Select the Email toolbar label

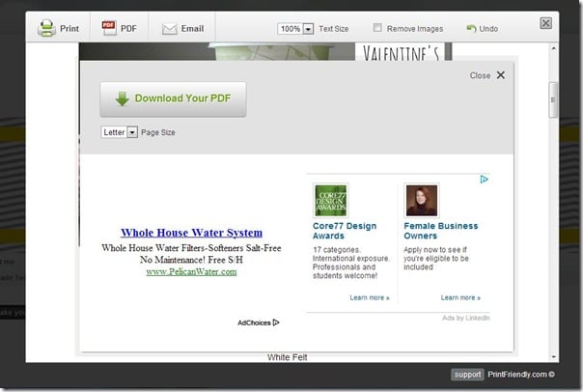tap(192, 29)
